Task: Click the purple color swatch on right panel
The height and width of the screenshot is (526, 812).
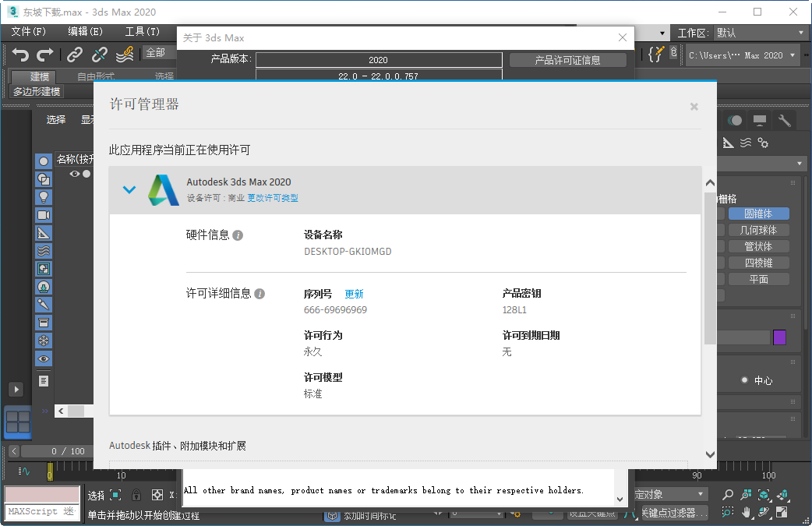Action: pos(779,336)
